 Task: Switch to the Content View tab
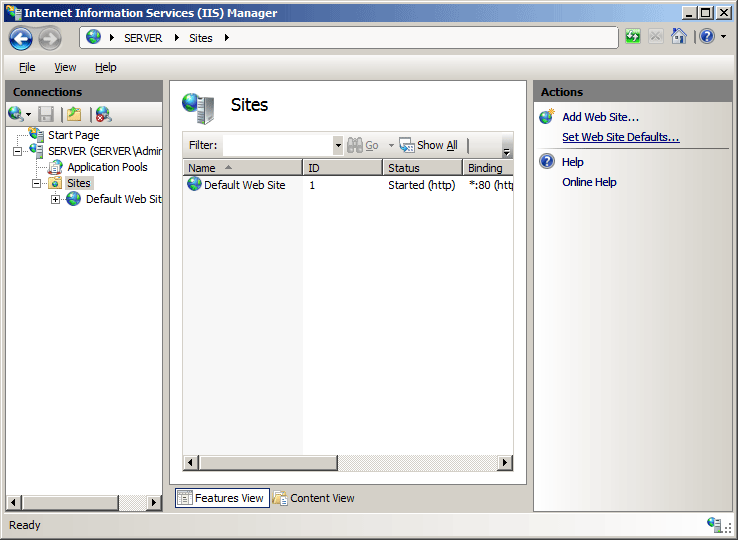coord(313,498)
